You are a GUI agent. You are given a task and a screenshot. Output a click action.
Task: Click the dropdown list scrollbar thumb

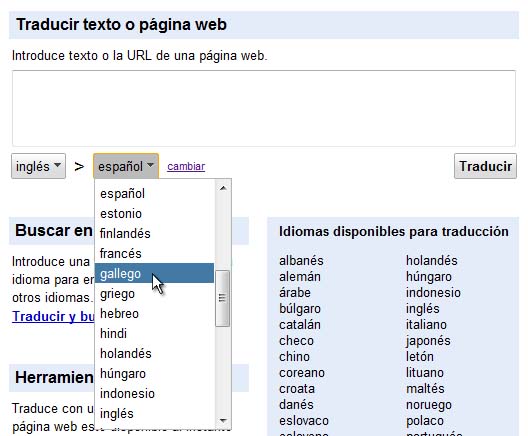(223, 298)
